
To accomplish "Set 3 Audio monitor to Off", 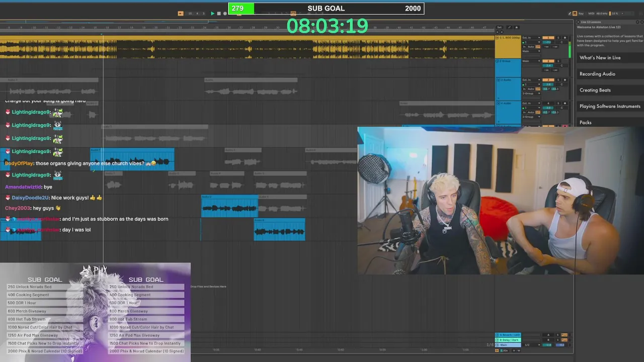I will tap(538, 89).
